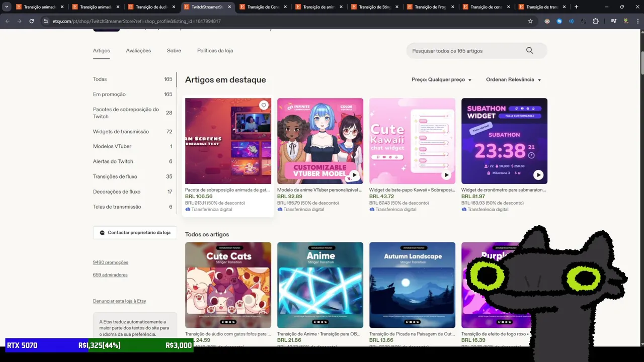Open the Cute Cats stinger transition thumbnail
Viewport: 644px width, 362px height.
coord(228,285)
